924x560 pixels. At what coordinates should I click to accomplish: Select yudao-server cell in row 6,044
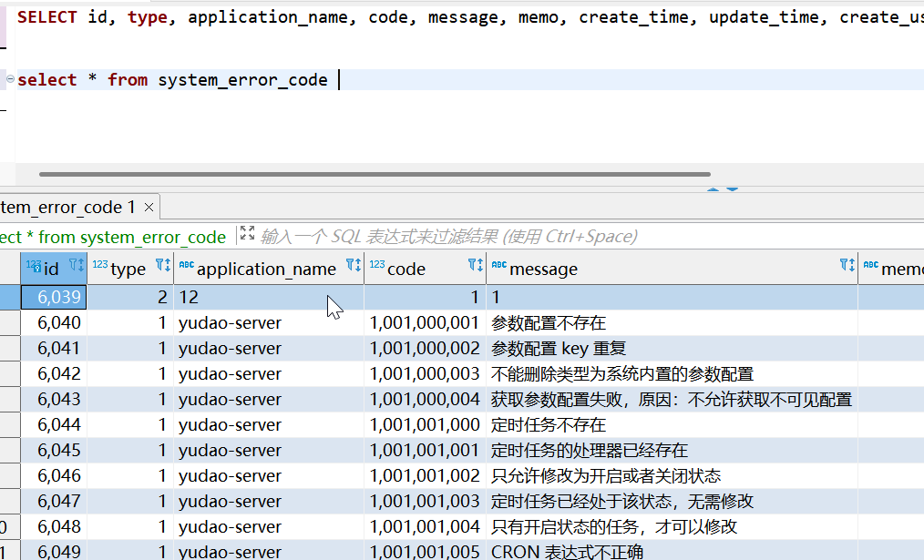[x=230, y=424]
